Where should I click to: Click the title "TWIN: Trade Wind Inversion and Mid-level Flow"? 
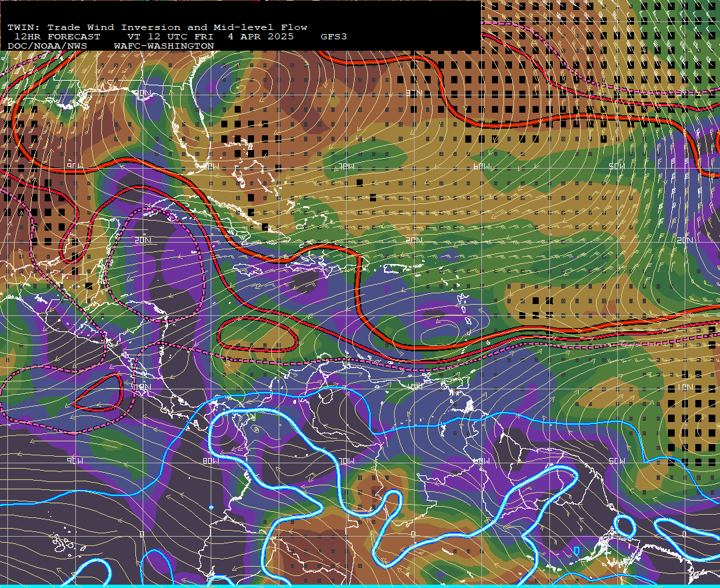point(157,27)
